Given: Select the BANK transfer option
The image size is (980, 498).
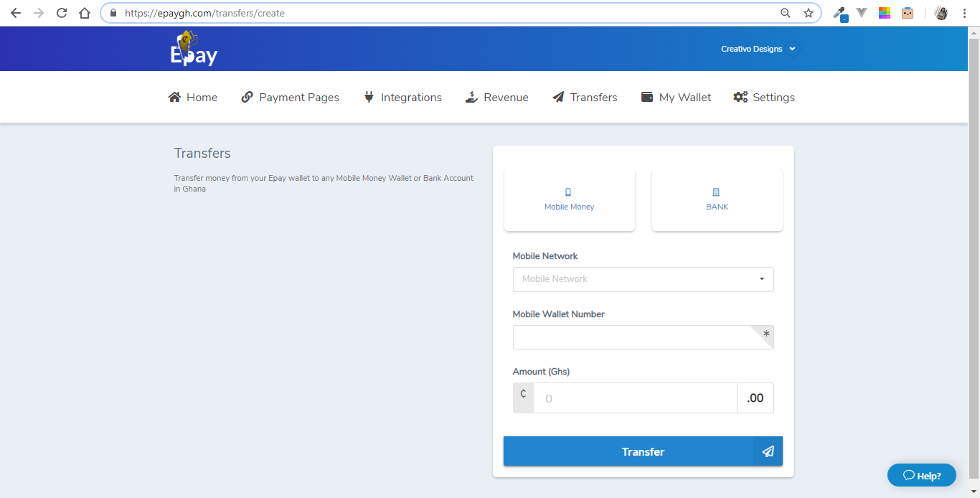Looking at the screenshot, I should click(x=717, y=199).
